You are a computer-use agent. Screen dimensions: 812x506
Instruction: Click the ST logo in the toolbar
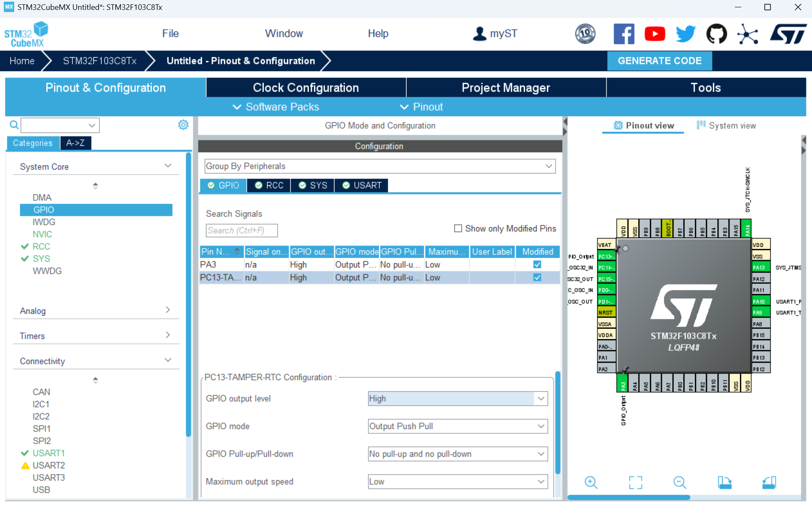(788, 34)
